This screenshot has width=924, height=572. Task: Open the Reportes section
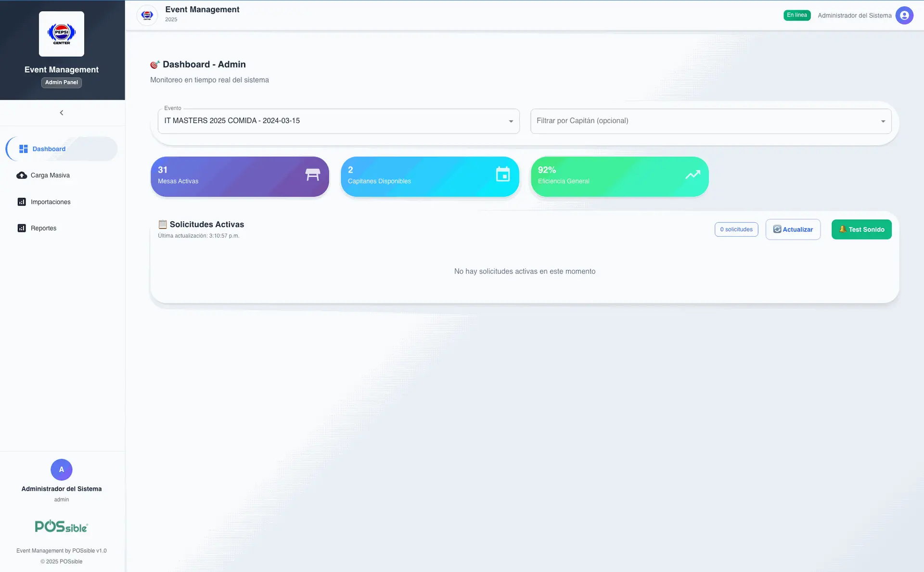click(x=44, y=229)
